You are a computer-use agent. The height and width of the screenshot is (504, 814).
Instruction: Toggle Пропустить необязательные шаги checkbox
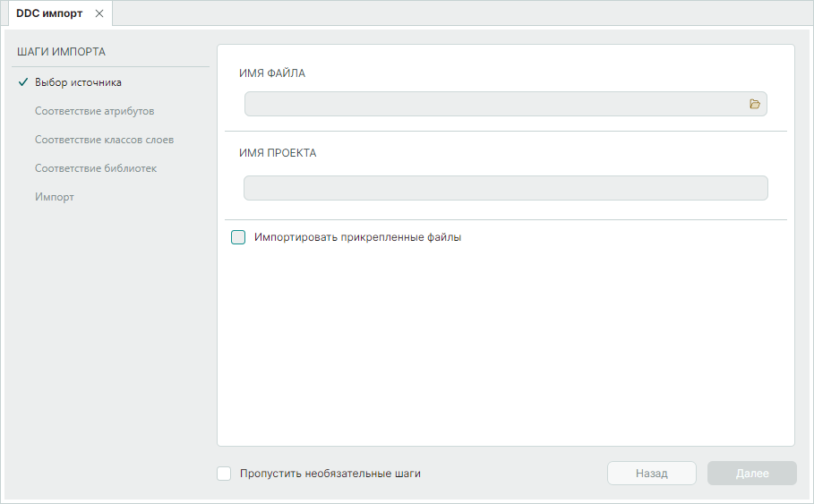pos(224,474)
